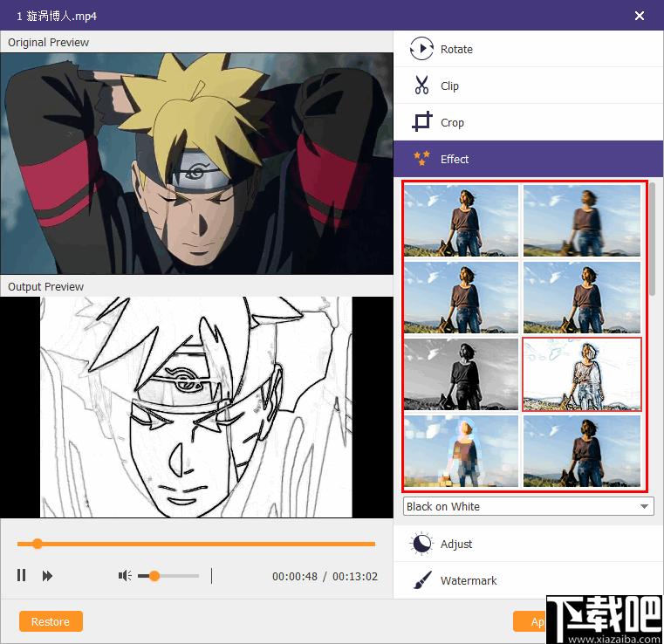Switch to the Rotate tab
664x644 pixels.
(528, 49)
